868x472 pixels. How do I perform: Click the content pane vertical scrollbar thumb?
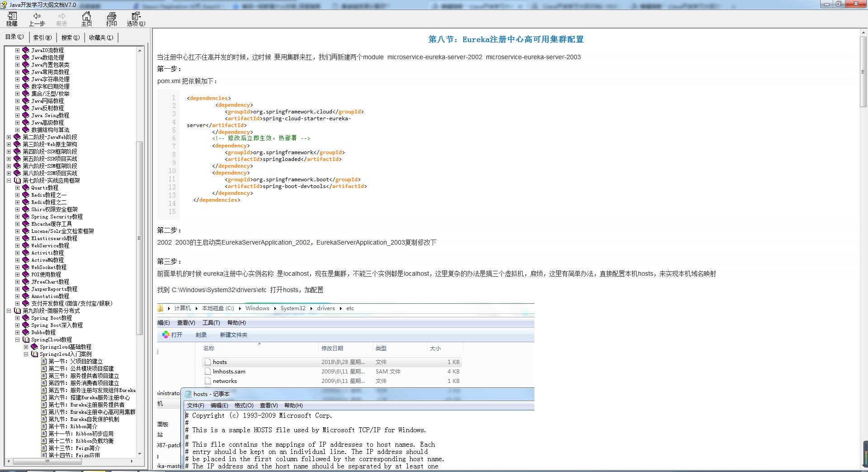pos(863,71)
